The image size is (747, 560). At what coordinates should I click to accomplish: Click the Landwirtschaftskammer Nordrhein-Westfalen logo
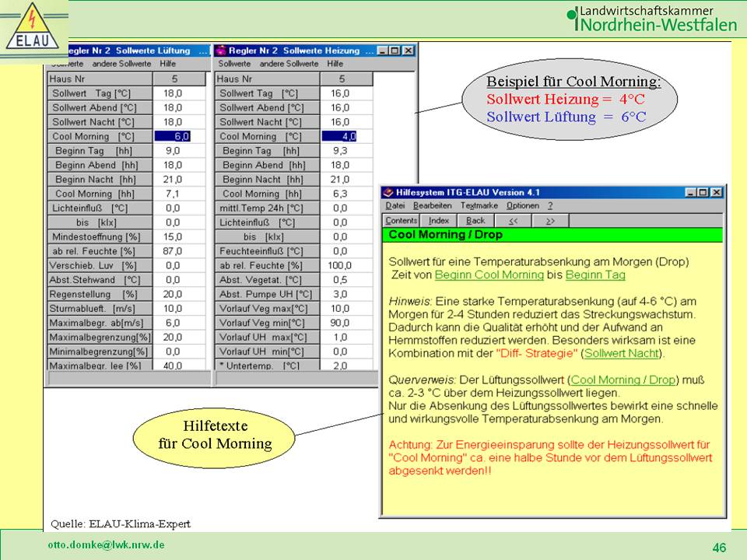[x=651, y=19]
